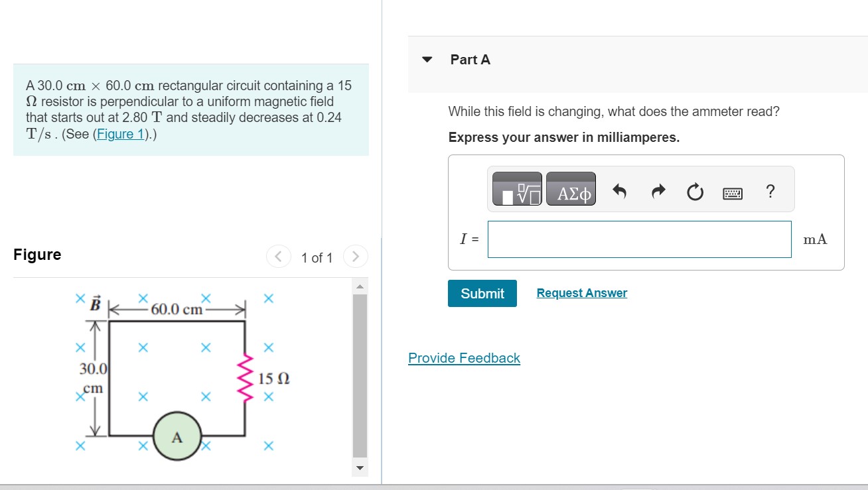
Task: Click the previous figure arrow
Action: click(x=278, y=257)
